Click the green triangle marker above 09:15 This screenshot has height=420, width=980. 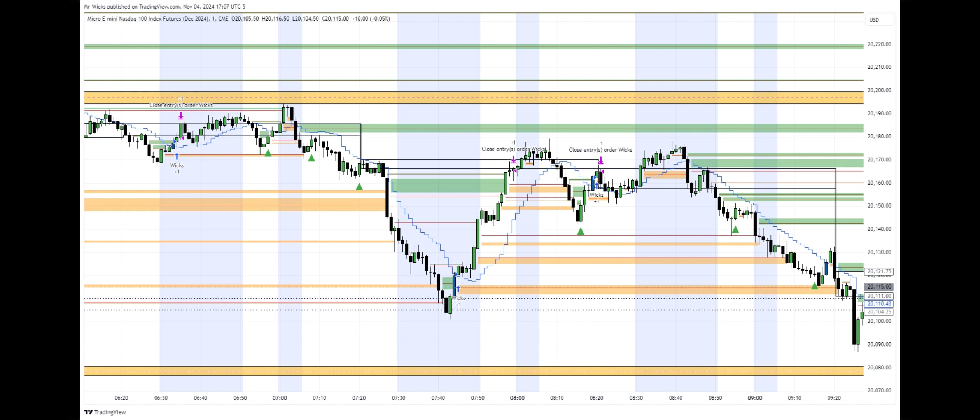tap(815, 286)
